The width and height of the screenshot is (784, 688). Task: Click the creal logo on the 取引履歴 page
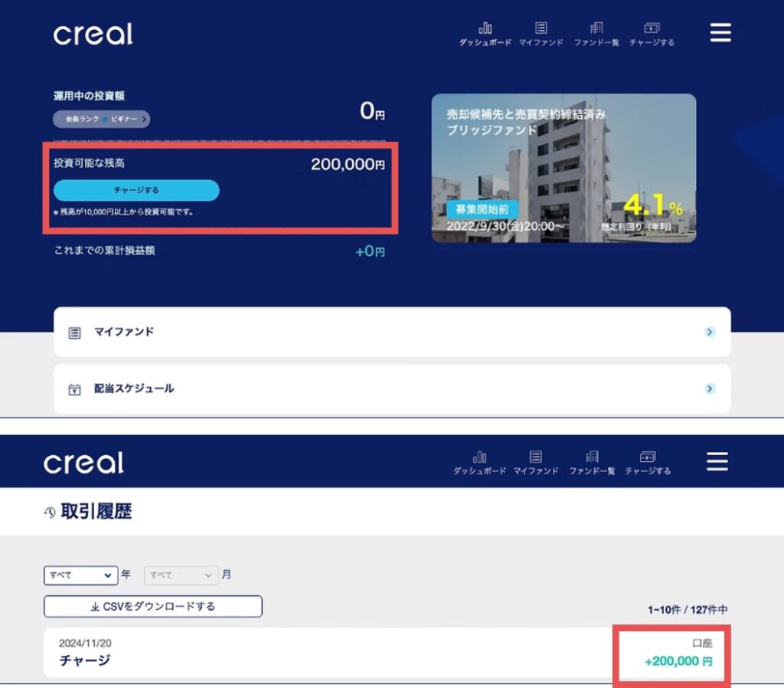[x=83, y=462]
